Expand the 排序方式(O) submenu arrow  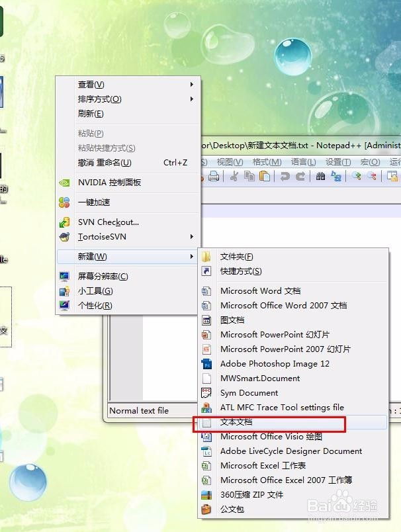(192, 99)
